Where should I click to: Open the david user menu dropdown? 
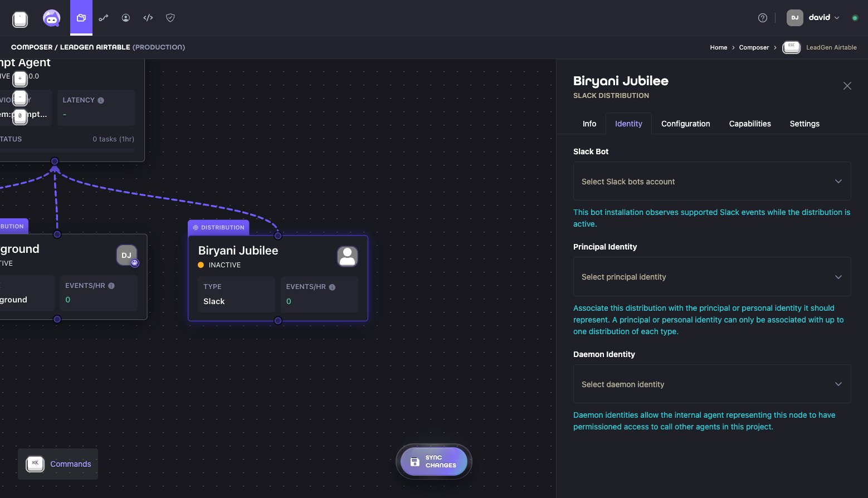click(x=824, y=18)
